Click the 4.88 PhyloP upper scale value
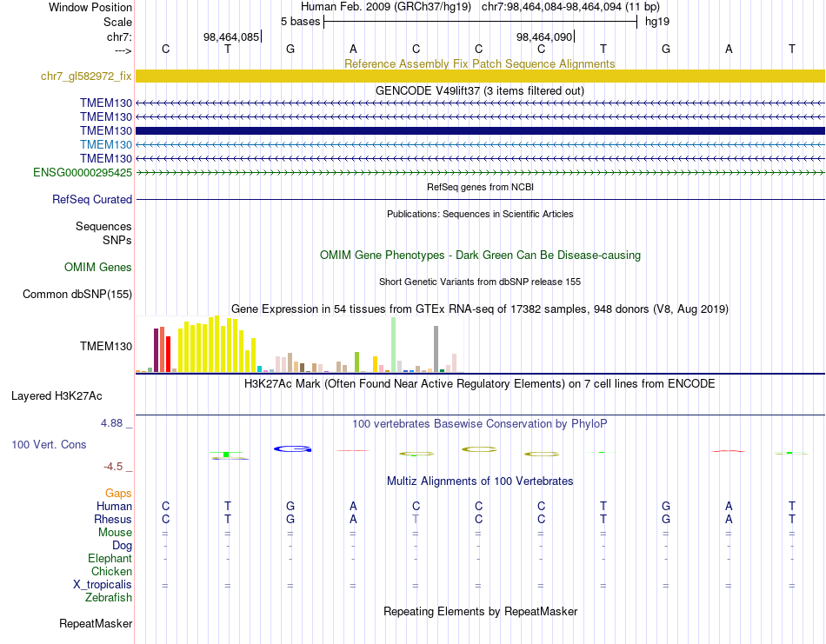Viewport: 826px width, 644px height. tap(111, 423)
